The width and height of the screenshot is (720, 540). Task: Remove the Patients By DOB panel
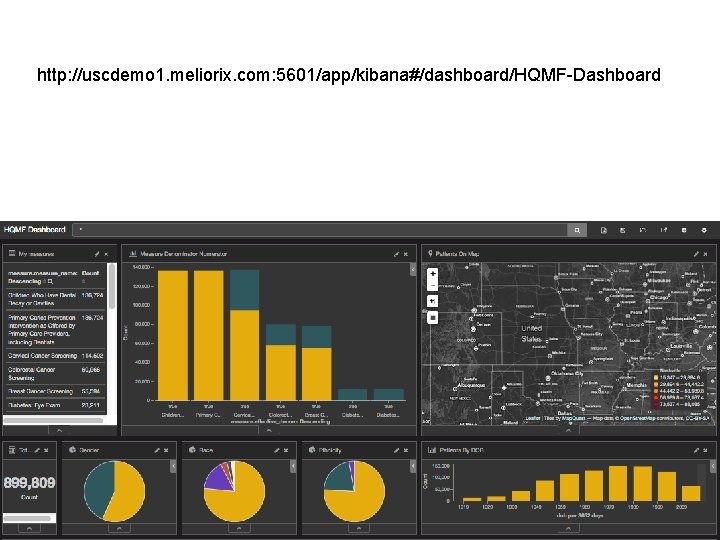(x=706, y=450)
